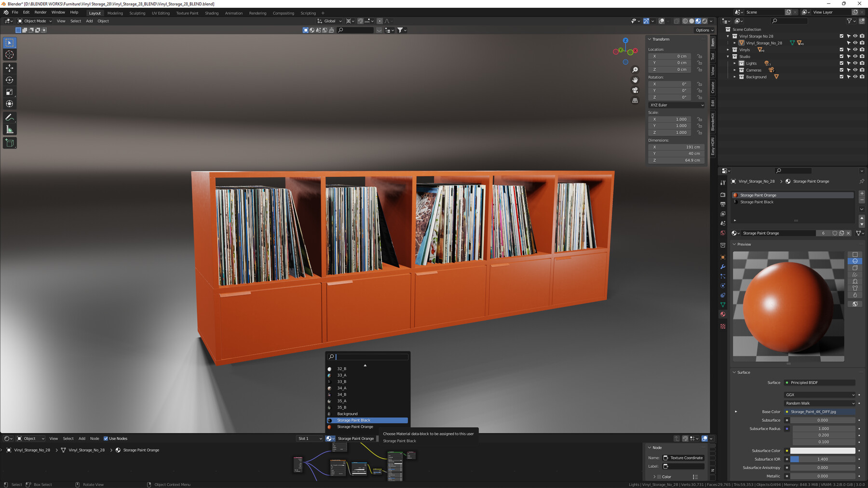Hide the Vinyls collection in viewport

pos(855,50)
